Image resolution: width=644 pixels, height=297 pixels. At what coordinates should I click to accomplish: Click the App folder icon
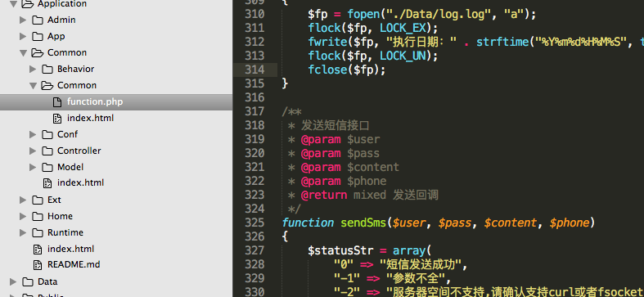[x=38, y=36]
